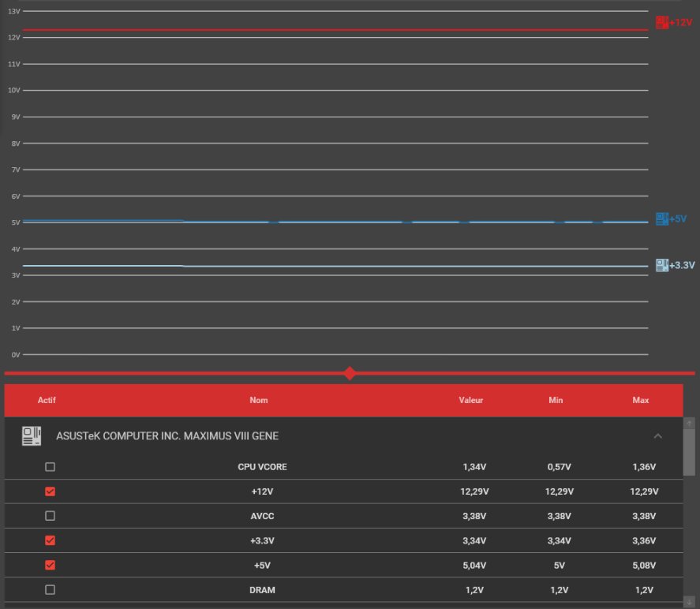Image resolution: width=700 pixels, height=609 pixels.
Task: Click the scrollbar down arrow
Action: pyautogui.click(x=691, y=602)
